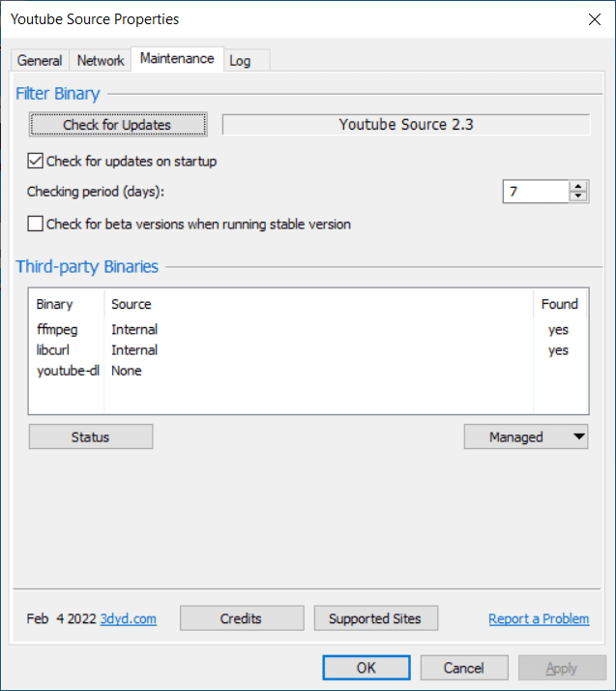Viewport: 616px width, 691px height.
Task: Select the ffmpeg row in binaries list
Action: click(308, 330)
